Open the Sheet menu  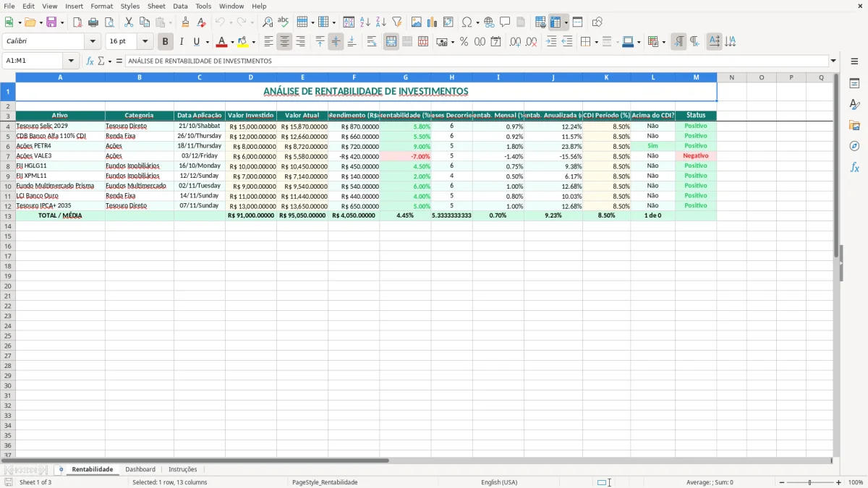pyautogui.click(x=156, y=6)
